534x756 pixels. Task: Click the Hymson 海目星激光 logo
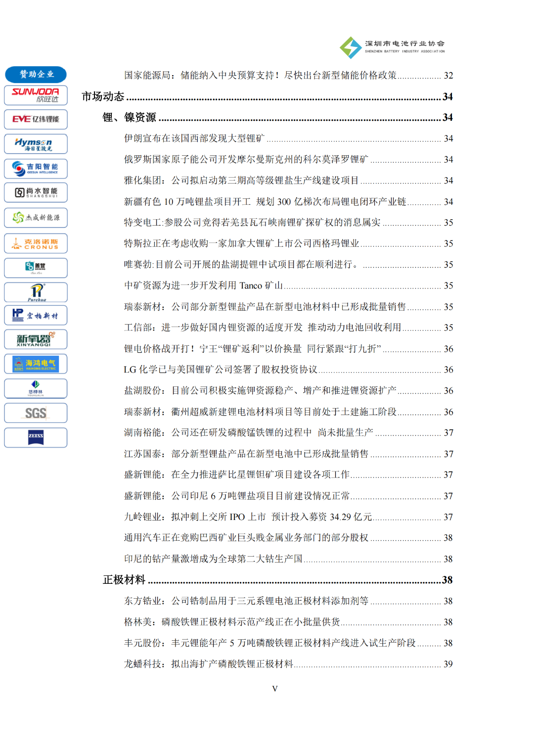point(36,143)
